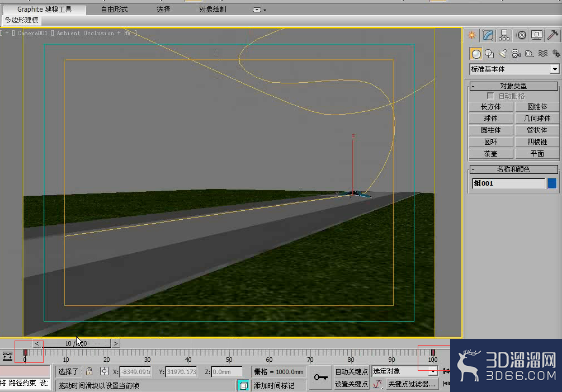Image resolution: width=562 pixels, height=392 pixels.
Task: Open the 多边形建模 panel
Action: pos(21,20)
